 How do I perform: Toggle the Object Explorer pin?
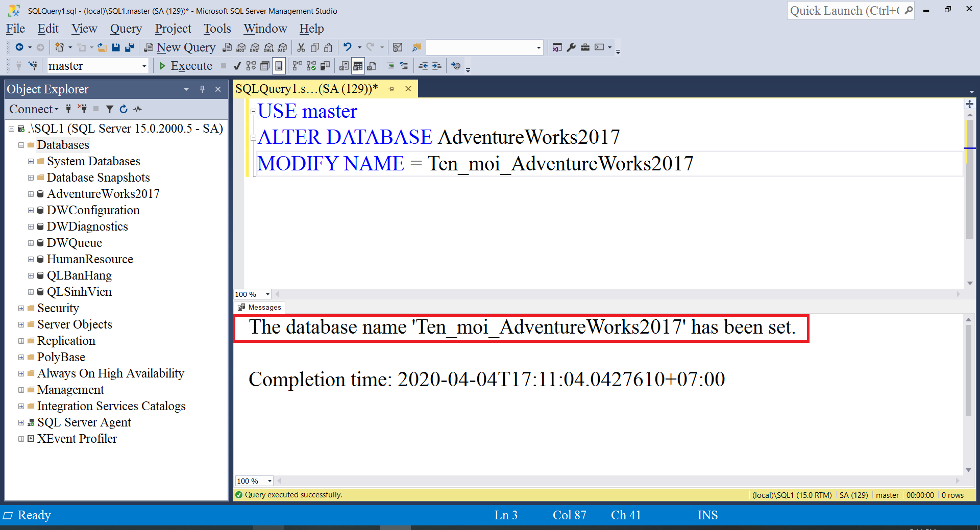(202, 89)
